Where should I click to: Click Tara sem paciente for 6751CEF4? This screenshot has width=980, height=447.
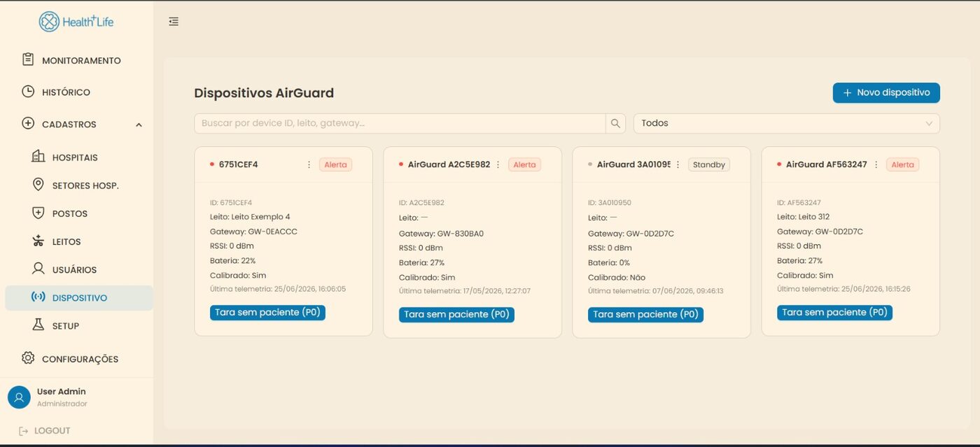tap(267, 312)
